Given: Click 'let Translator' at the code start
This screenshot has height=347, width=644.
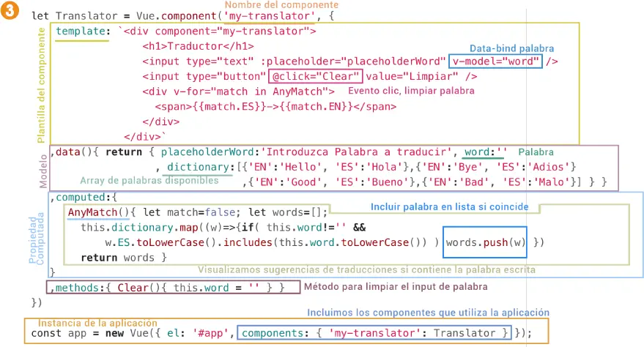Looking at the screenshot, I should (x=74, y=16).
